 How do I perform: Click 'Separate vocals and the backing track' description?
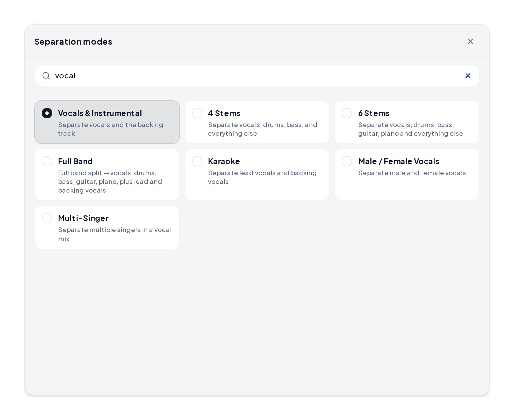(111, 129)
